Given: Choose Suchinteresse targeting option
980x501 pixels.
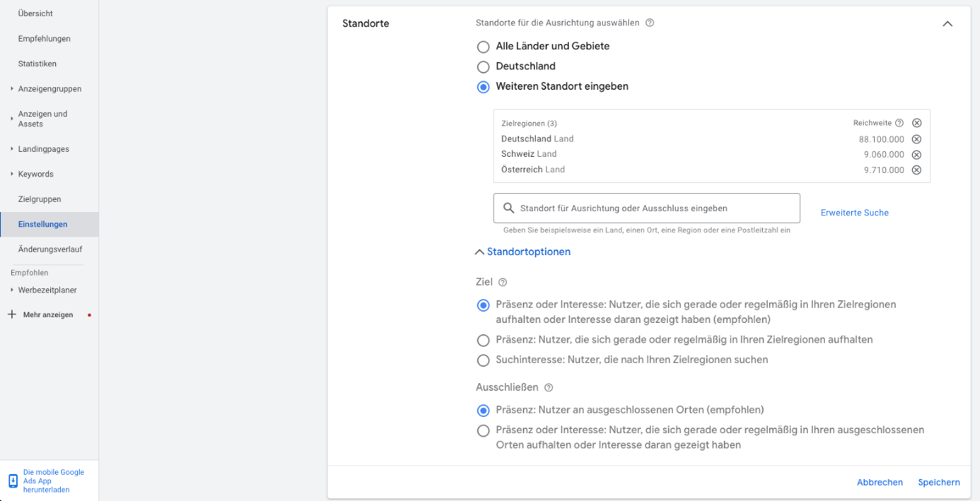Looking at the screenshot, I should [x=483, y=360].
